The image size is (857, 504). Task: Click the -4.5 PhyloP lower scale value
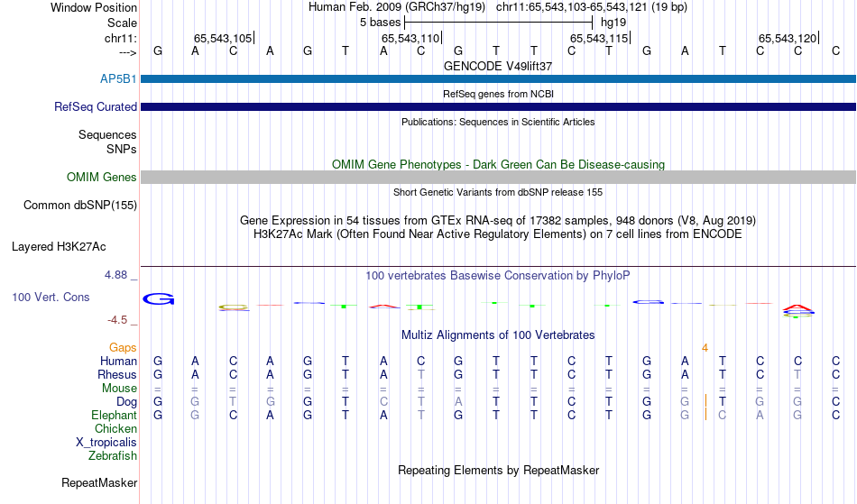tap(117, 320)
